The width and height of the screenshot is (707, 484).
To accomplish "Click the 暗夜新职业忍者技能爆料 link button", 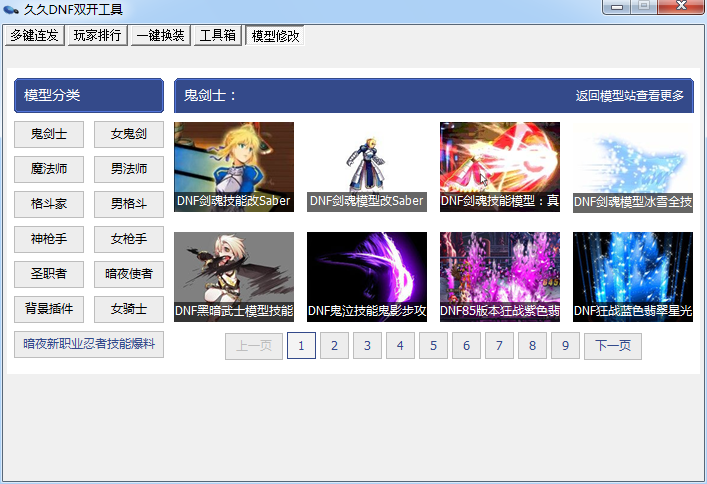I will click(x=89, y=344).
